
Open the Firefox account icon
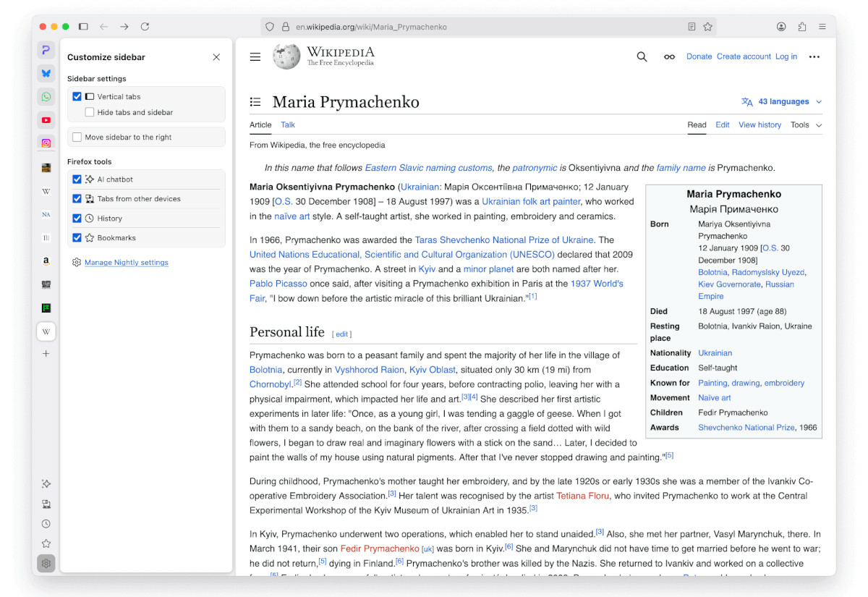pyautogui.click(x=781, y=27)
